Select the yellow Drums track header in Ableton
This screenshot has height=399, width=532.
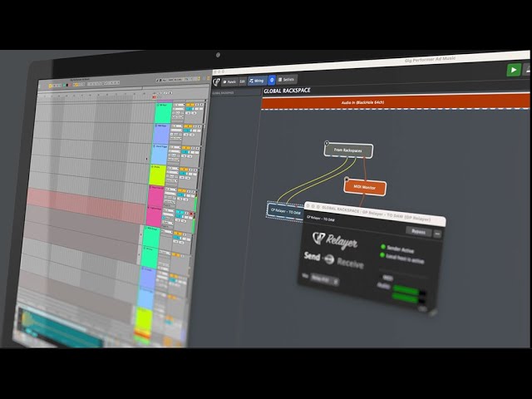pyautogui.click(x=158, y=175)
